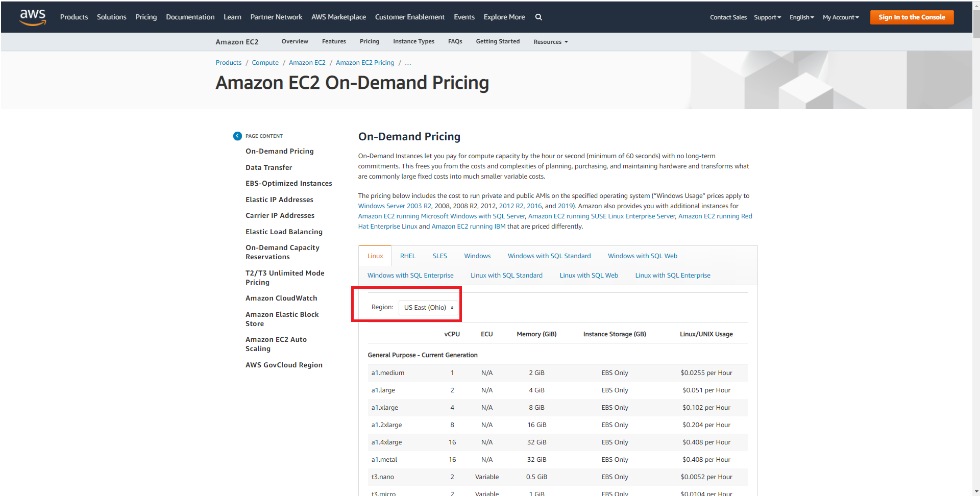This screenshot has height=498, width=980.
Task: Jump to Elastic IP Addresses section
Action: (x=279, y=200)
